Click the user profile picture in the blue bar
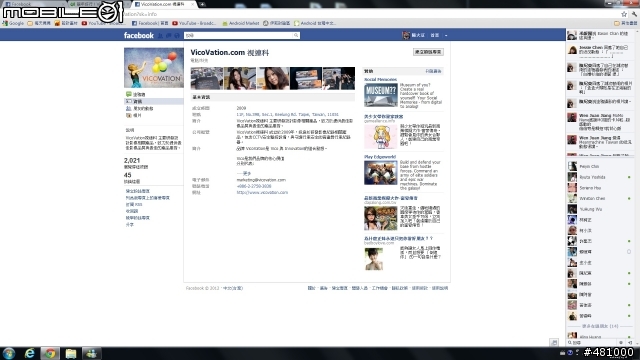Screen dimensions: 640x360 (406, 36)
